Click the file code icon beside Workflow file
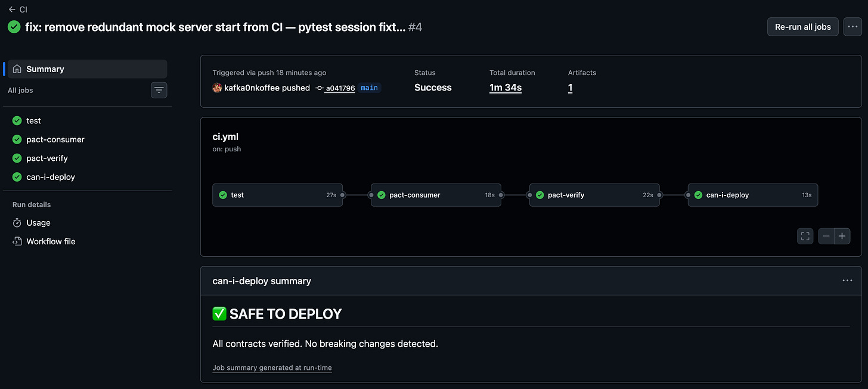The image size is (868, 389). (x=17, y=241)
